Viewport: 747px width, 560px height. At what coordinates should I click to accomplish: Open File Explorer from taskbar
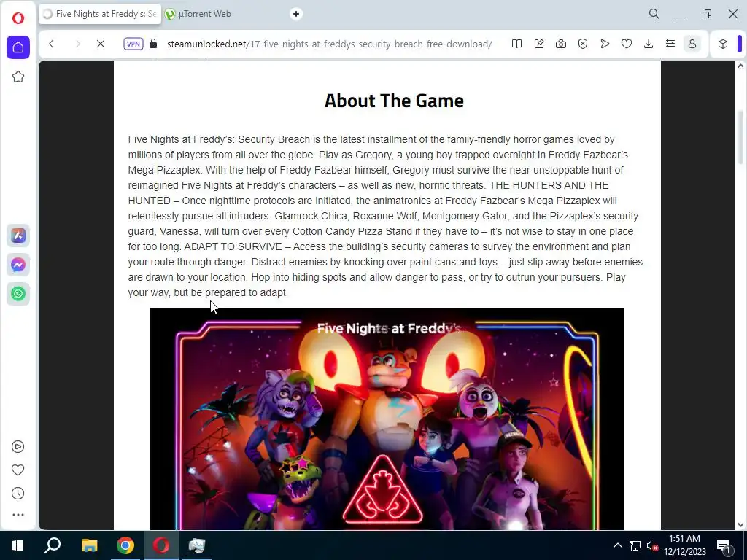pyautogui.click(x=89, y=545)
